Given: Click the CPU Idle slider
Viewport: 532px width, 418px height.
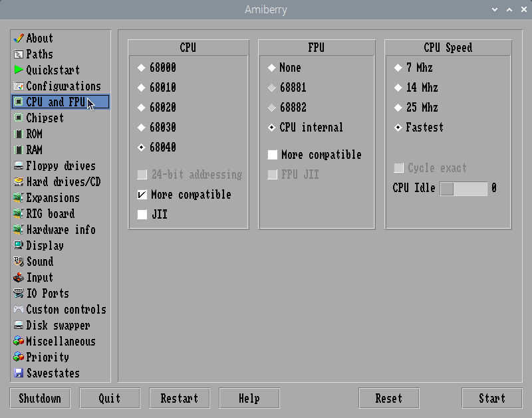Looking at the screenshot, I should point(464,189).
